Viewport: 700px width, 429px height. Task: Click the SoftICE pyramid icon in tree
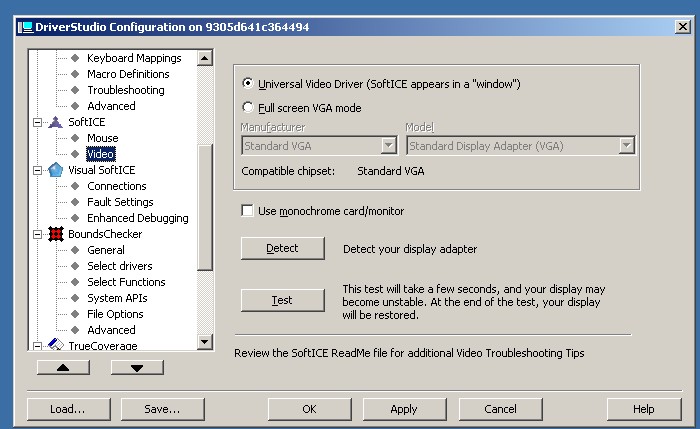(55, 122)
